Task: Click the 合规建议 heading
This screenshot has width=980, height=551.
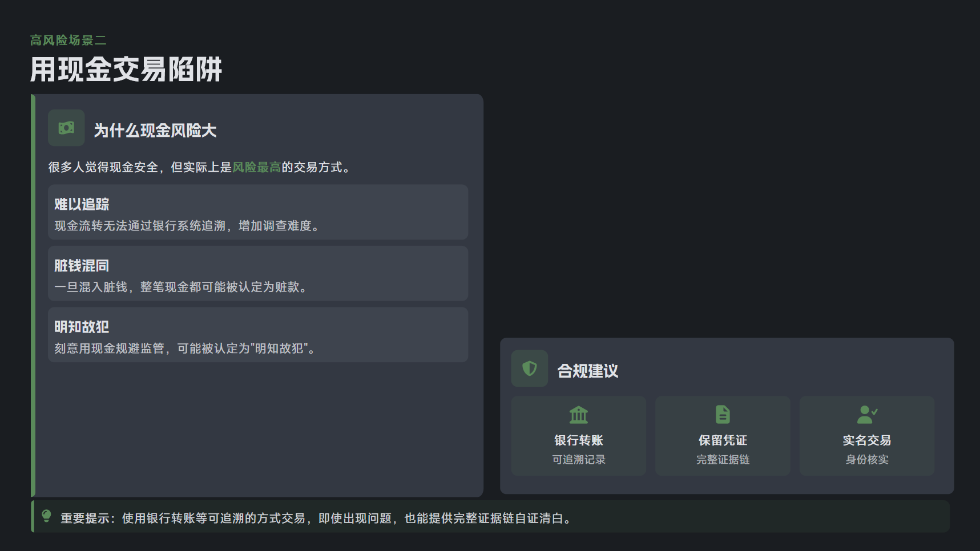Action: point(587,371)
